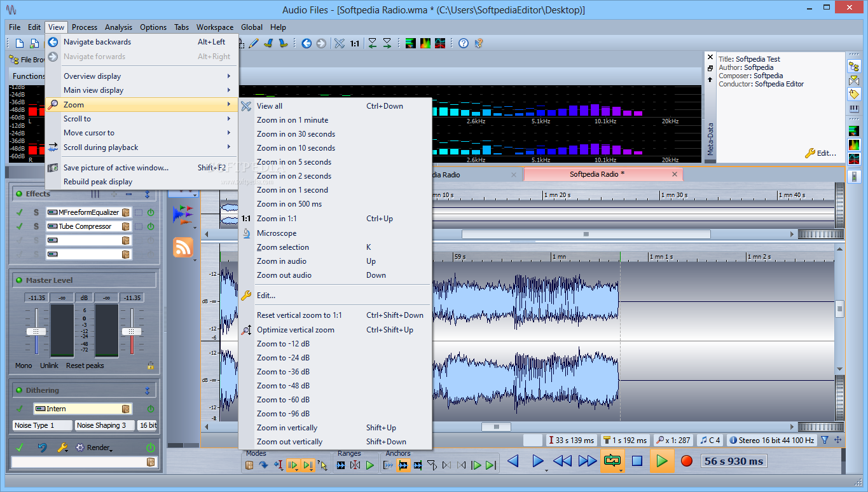Click the filter funnel icon in status bar
868x492 pixels.
pyautogui.click(x=825, y=440)
